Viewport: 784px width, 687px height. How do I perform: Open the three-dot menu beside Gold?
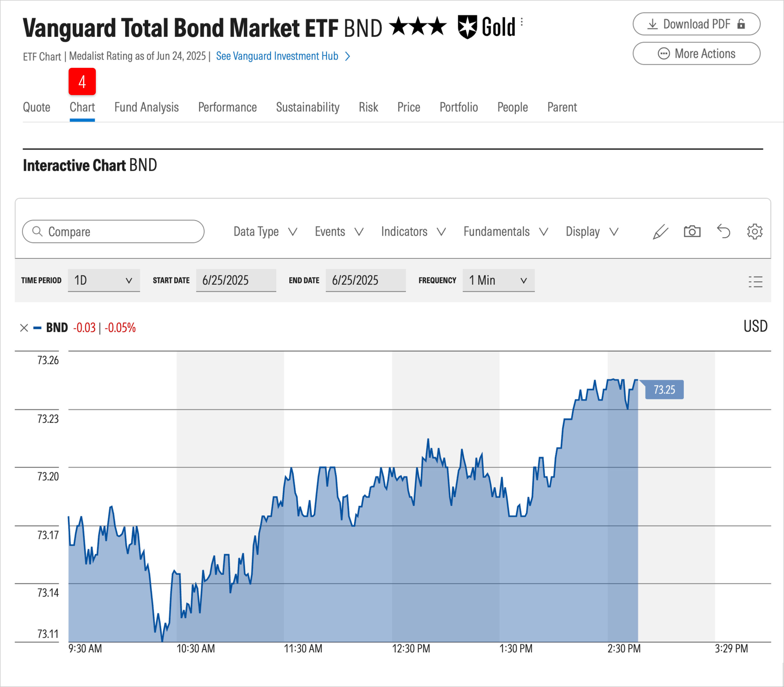(522, 22)
